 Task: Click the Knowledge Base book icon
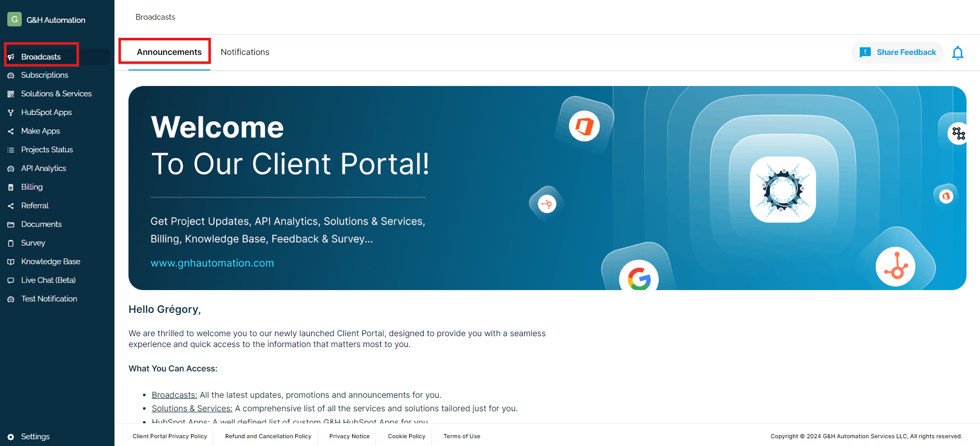pyautogui.click(x=11, y=262)
